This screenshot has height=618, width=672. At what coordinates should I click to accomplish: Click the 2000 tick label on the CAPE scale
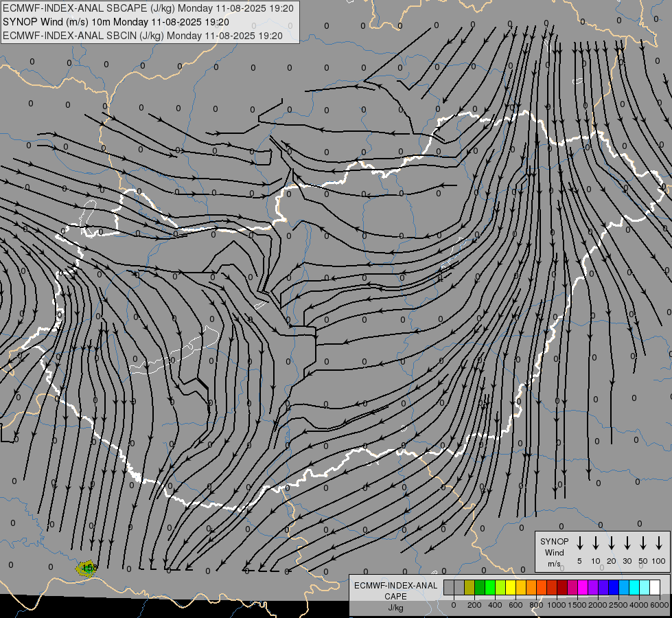pos(598,605)
